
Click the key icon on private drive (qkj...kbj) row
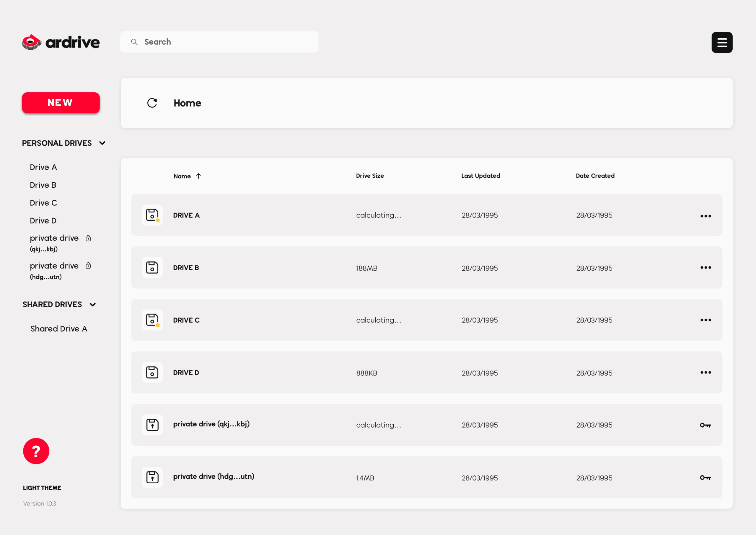706,425
